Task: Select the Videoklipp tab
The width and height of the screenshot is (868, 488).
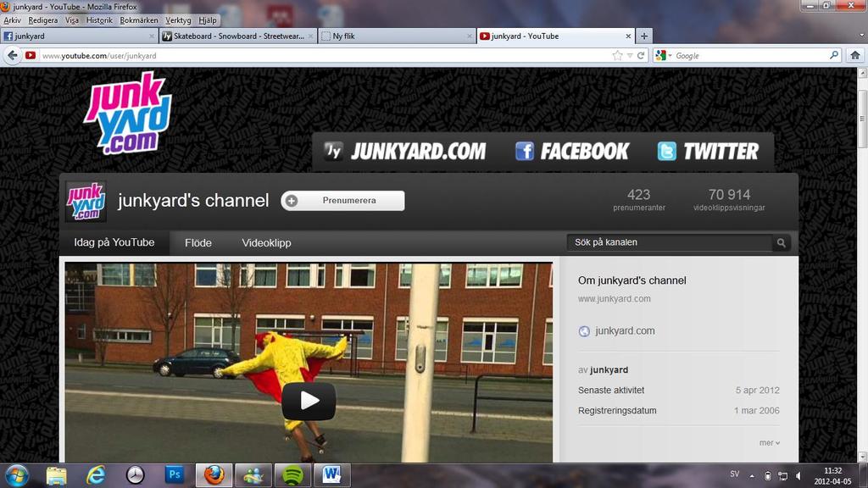Action: (266, 243)
